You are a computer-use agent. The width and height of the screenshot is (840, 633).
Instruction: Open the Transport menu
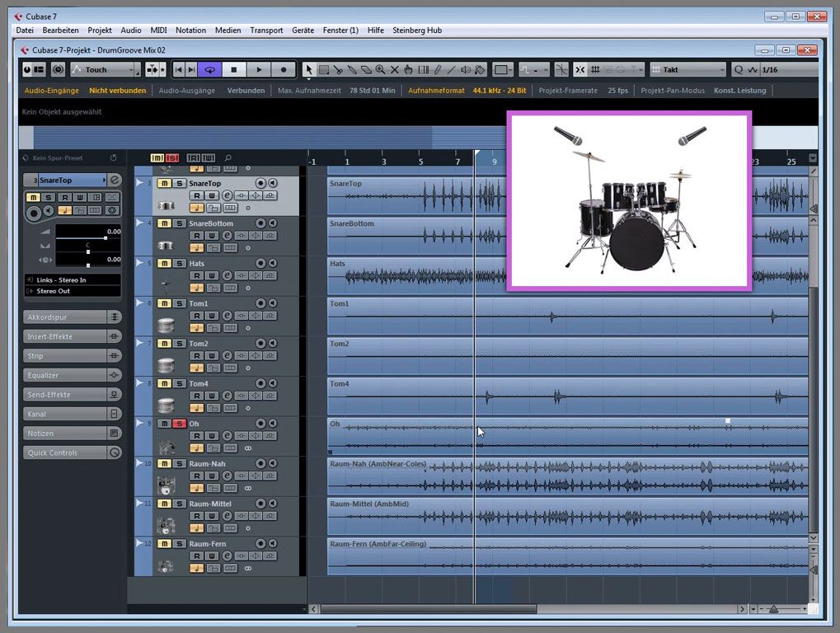point(266,30)
